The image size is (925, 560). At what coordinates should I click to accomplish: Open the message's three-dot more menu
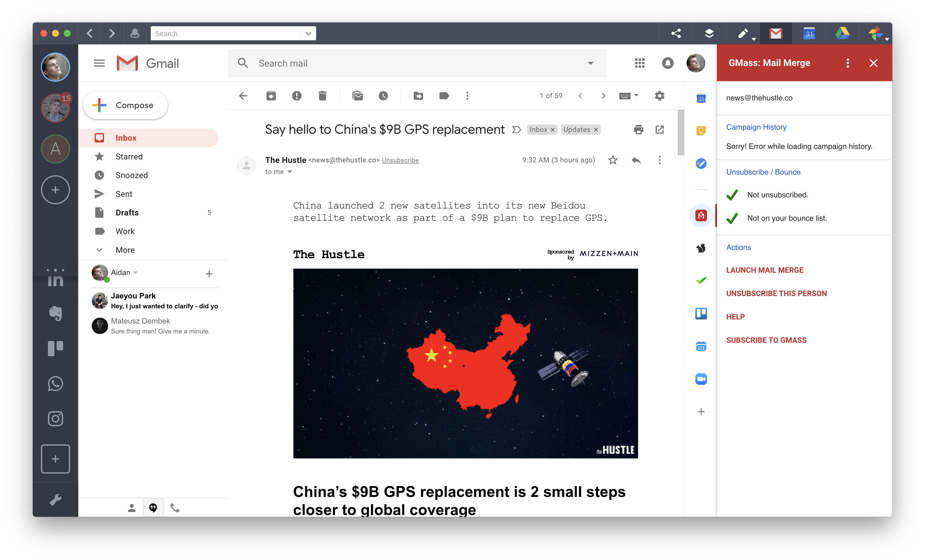point(659,161)
